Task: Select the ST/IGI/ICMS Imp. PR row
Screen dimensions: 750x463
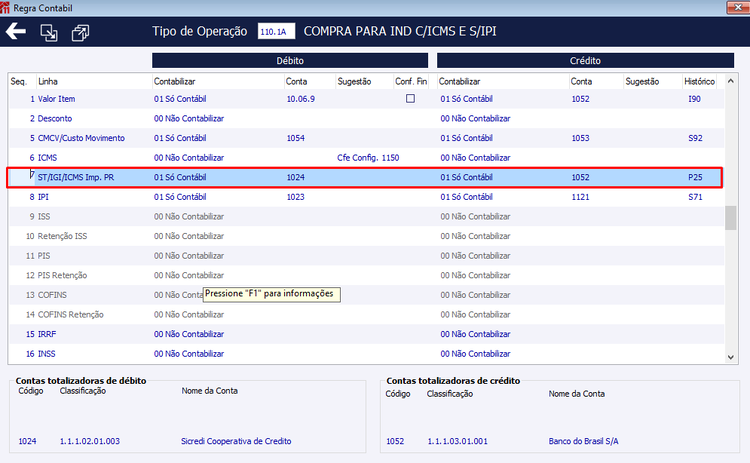Action: 366,177
